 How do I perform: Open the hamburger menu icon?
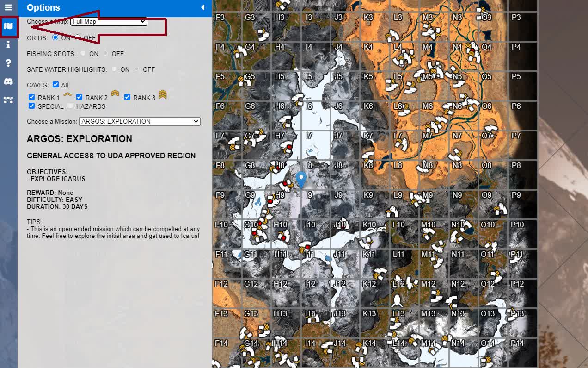[8, 7]
